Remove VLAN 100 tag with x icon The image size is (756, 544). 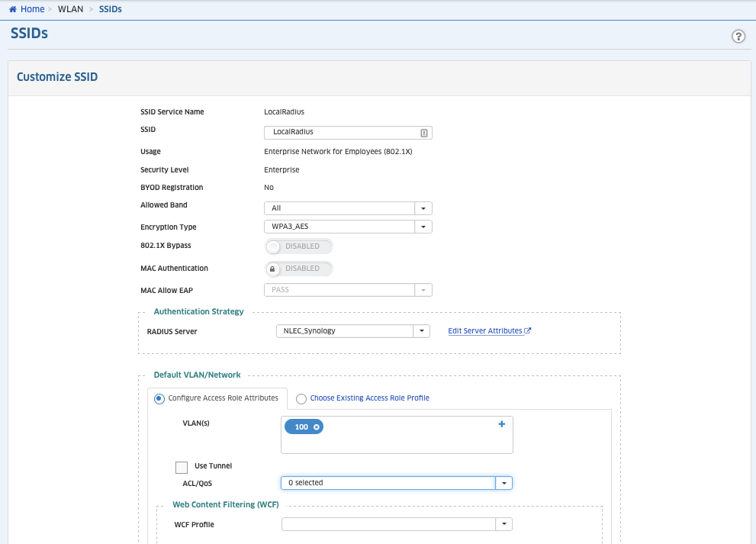tap(316, 427)
